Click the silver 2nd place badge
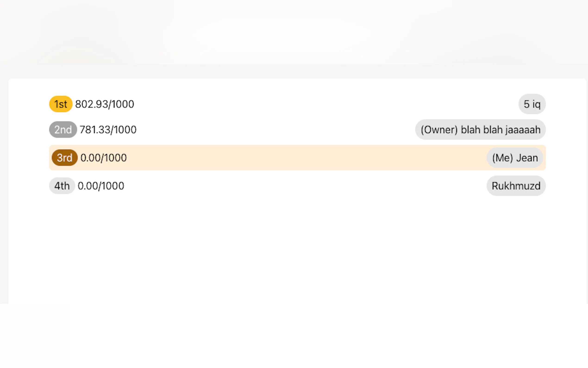 [x=63, y=130]
